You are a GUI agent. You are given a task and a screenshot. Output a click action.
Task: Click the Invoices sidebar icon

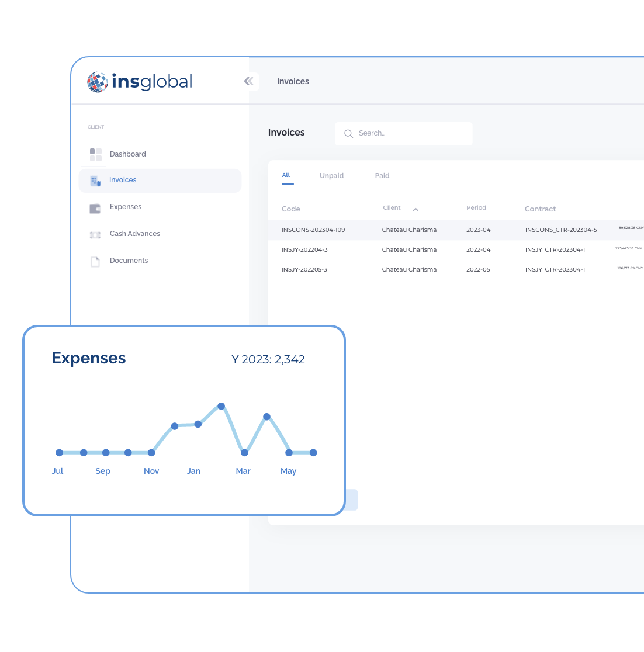tap(95, 181)
